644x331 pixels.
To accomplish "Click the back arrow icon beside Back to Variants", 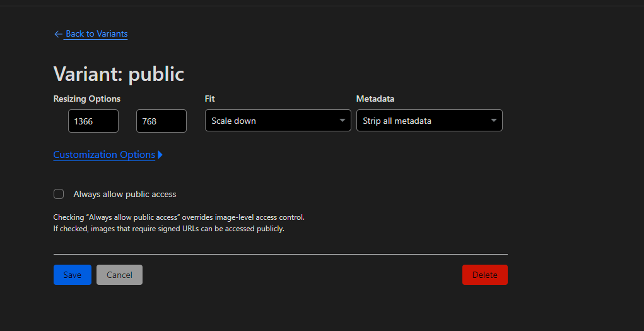I will (x=58, y=34).
